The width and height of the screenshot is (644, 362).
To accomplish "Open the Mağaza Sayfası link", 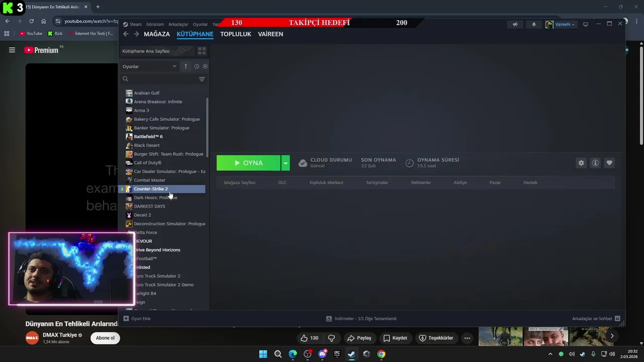I will [x=239, y=183].
